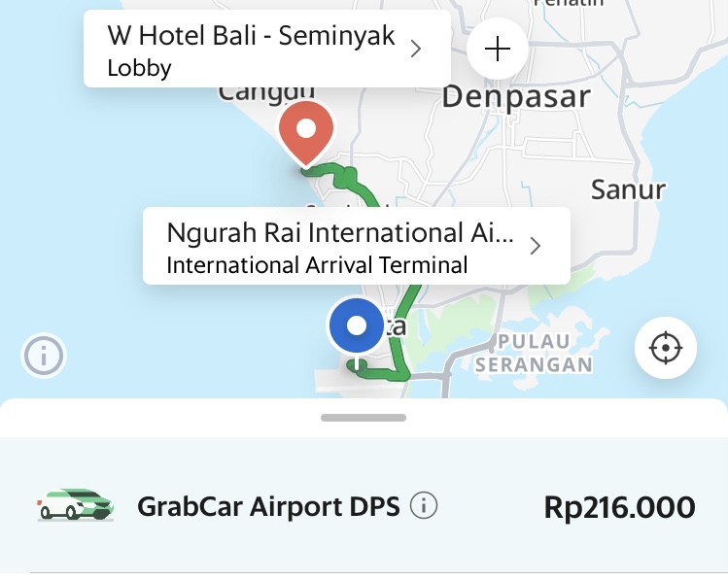Tap the blue pickup pin
728x580 pixels.
(357, 327)
